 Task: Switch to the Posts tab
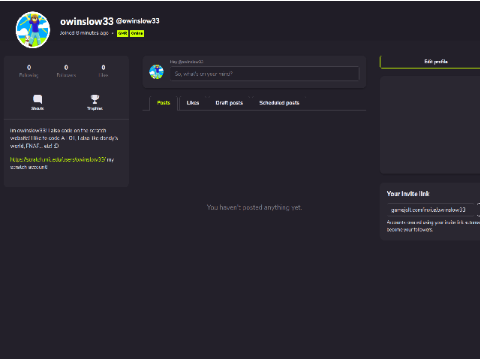[x=163, y=103]
